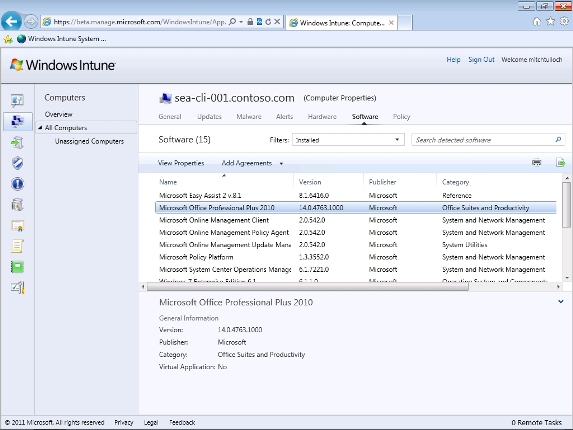Open browser Tools gear icon
The image size is (573, 430).
pos(564,22)
